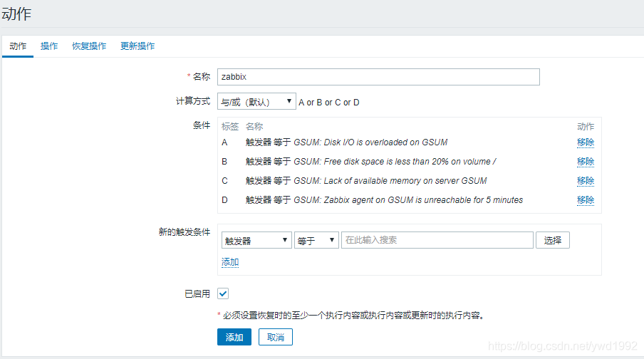Image resolution: width=644 pixels, height=359 pixels.
Task: Open the 计算方式 与/或 dropdown
Action: (x=256, y=101)
